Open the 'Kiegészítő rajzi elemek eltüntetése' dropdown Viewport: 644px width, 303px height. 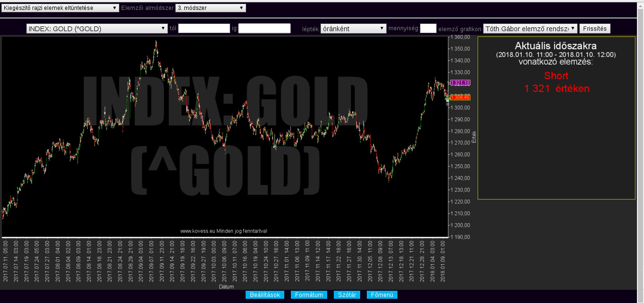[60, 8]
